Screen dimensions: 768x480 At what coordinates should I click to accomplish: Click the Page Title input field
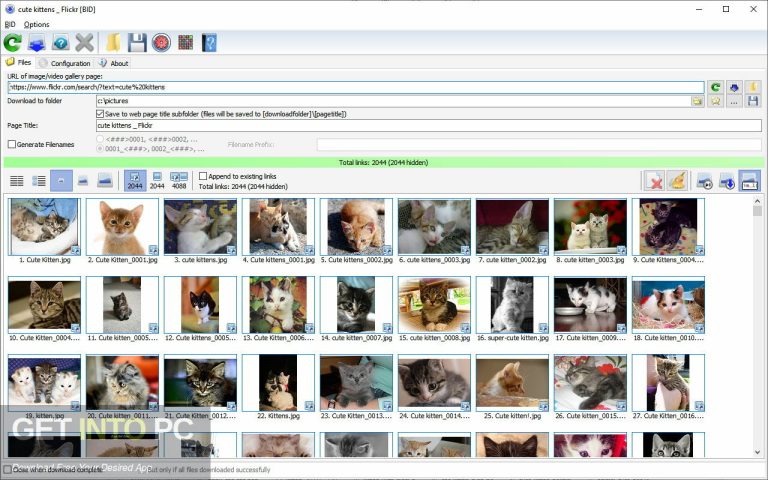click(429, 125)
